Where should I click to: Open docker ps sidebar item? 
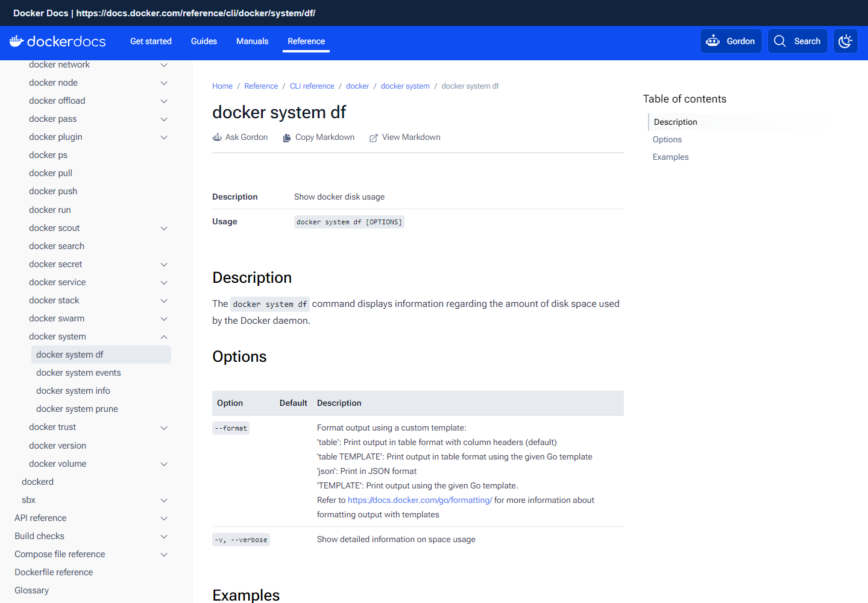point(48,155)
